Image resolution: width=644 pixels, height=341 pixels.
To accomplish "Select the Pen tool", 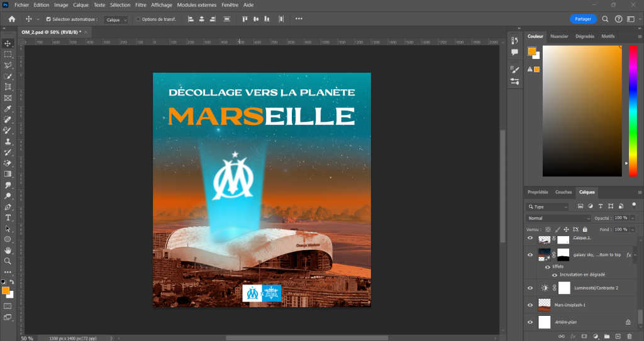I will pos(8,207).
